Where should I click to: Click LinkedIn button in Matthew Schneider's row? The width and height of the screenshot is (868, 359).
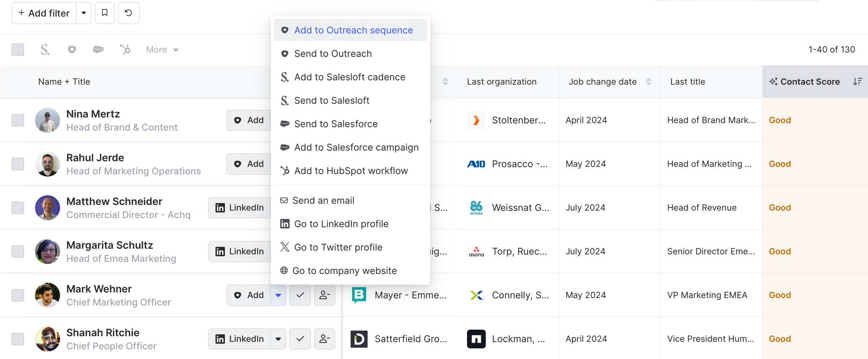click(x=239, y=207)
